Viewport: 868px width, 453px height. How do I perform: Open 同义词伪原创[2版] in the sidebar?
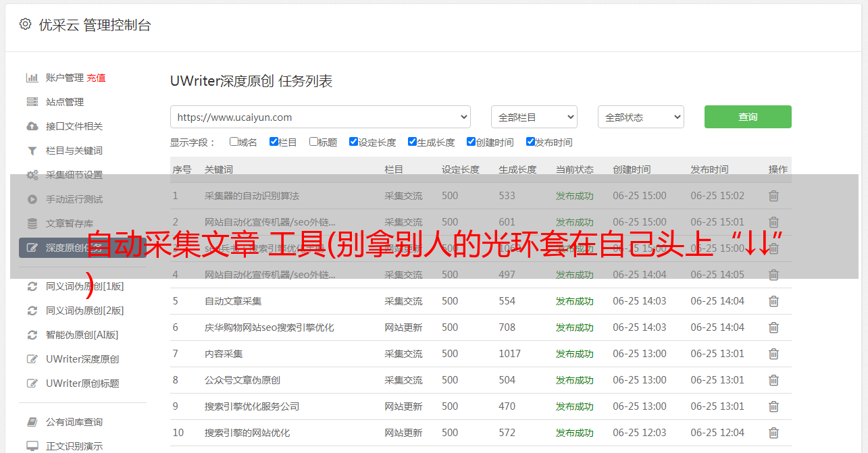tap(84, 311)
